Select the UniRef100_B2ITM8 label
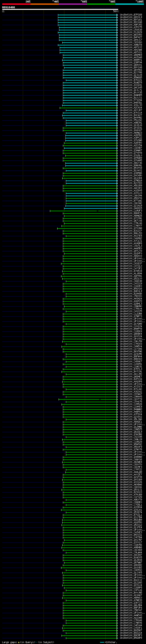Viewport: 146px width, 644px height. click(x=131, y=72)
